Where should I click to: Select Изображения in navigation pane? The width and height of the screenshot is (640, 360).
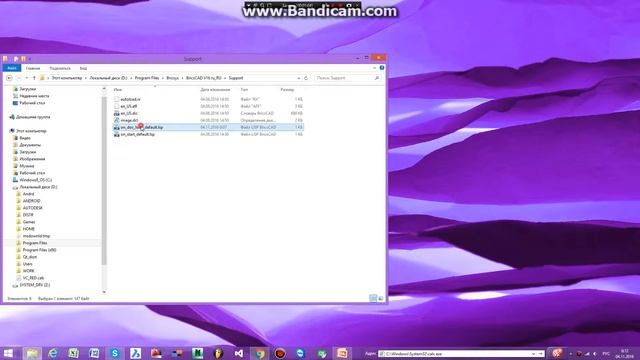click(32, 159)
